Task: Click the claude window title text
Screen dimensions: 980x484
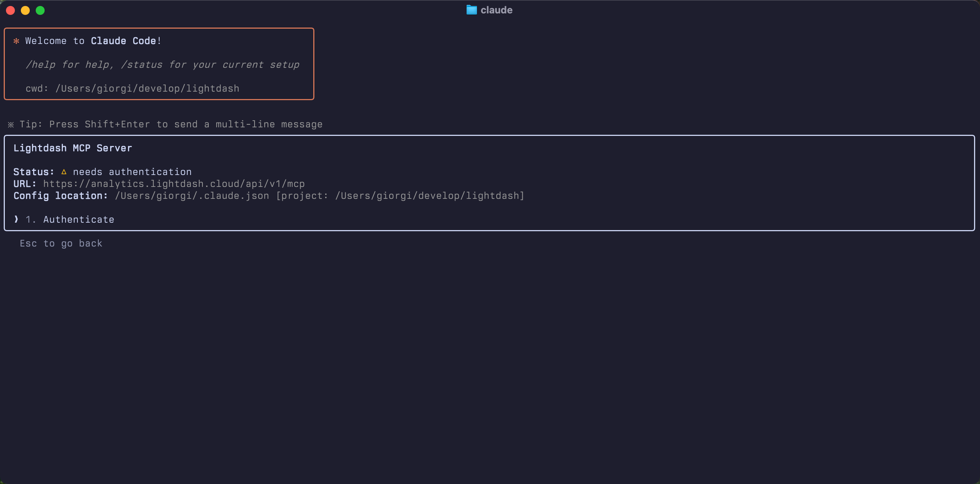Action: click(496, 10)
